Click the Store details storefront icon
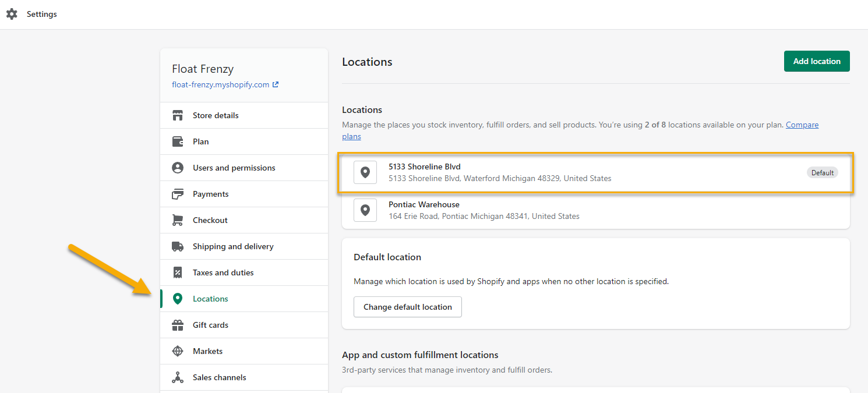 [178, 115]
